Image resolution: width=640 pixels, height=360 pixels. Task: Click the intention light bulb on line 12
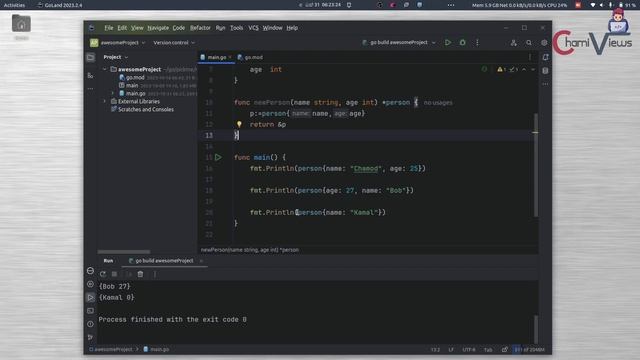point(239,124)
